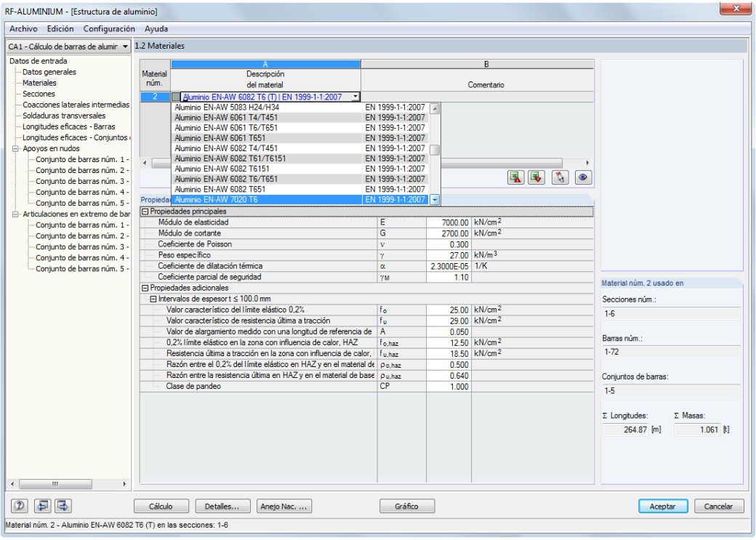Screen dimensions: 756x540
Task: Choose Aluminio EN-AW 5083 H24/H34 from list
Action: (300, 108)
